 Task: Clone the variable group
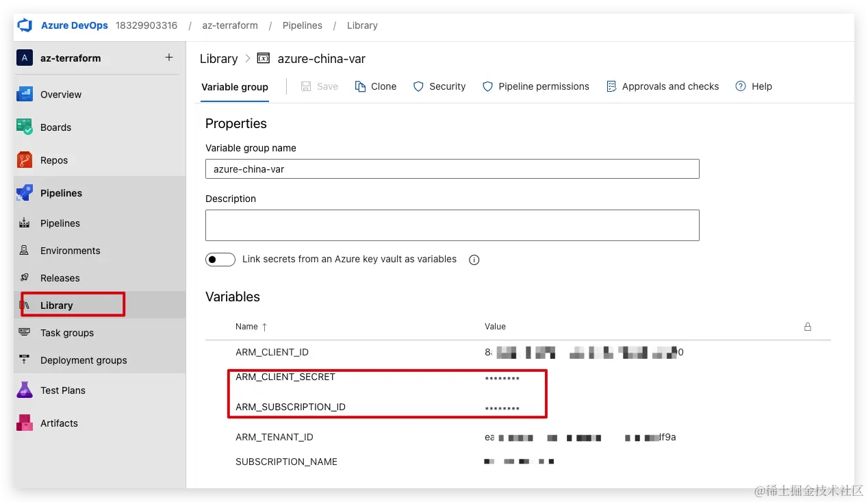[x=376, y=86]
